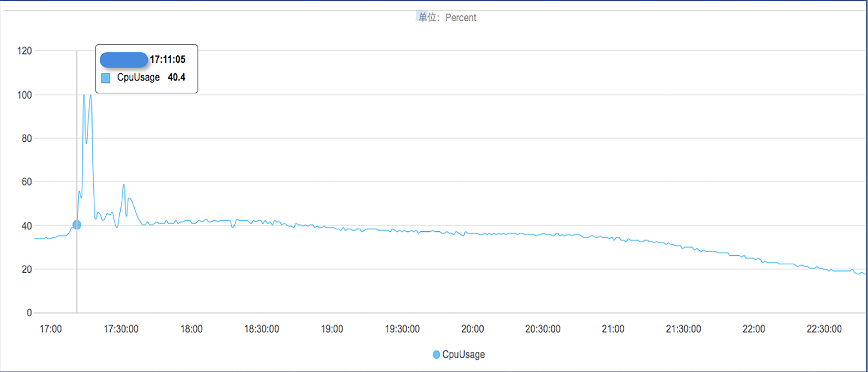Image resolution: width=868 pixels, height=372 pixels.
Task: Pick the 18:30:00 x-axis time label
Action: pyautogui.click(x=262, y=329)
